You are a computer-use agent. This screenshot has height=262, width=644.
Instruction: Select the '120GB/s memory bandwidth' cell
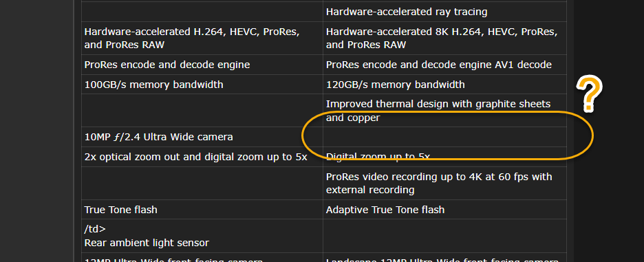coord(444,85)
